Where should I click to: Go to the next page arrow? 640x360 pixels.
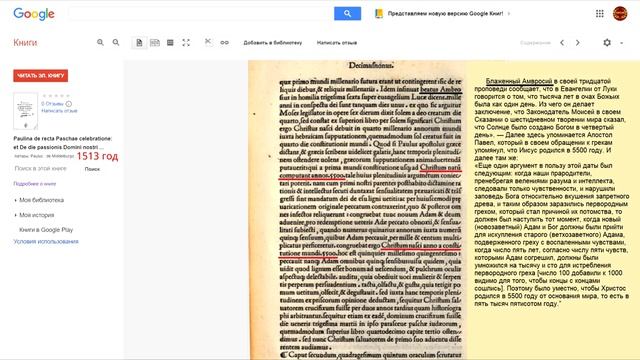578,42
